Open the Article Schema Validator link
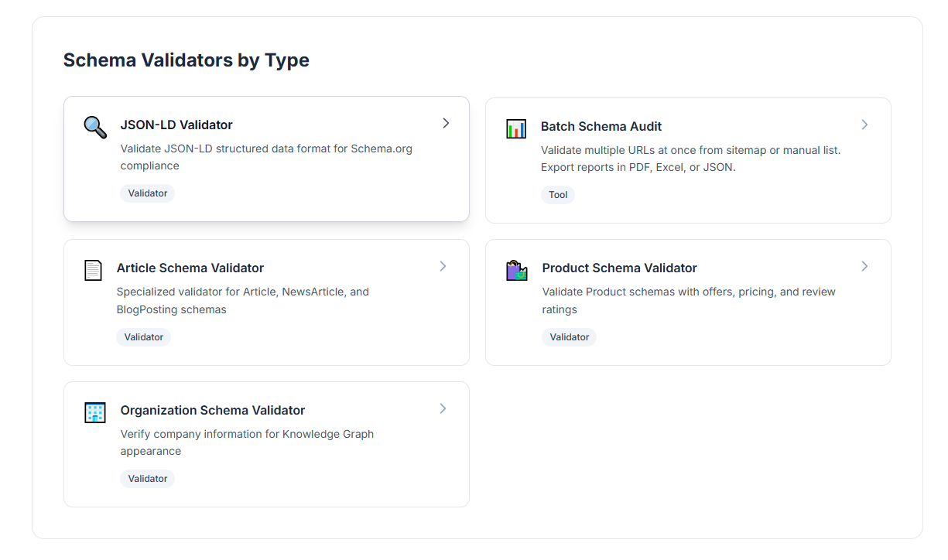 coord(190,268)
